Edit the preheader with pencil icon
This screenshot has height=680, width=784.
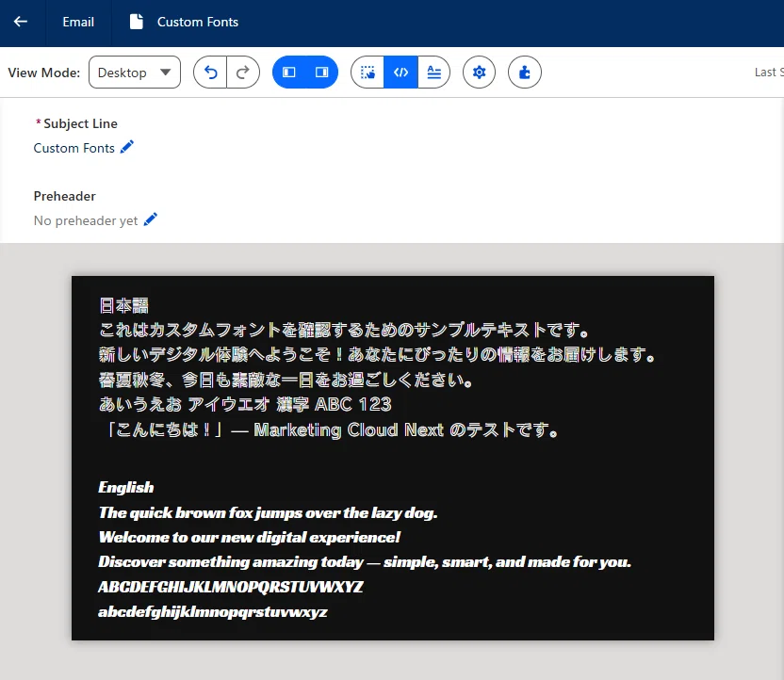point(150,219)
